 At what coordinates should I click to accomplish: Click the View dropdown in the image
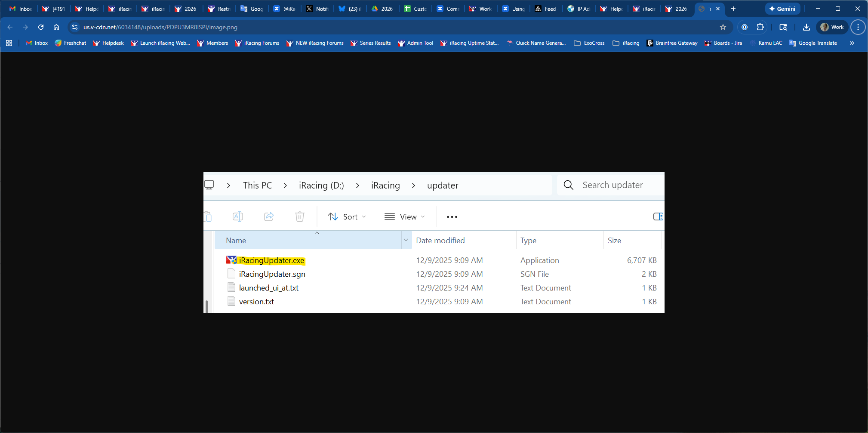pyautogui.click(x=405, y=217)
